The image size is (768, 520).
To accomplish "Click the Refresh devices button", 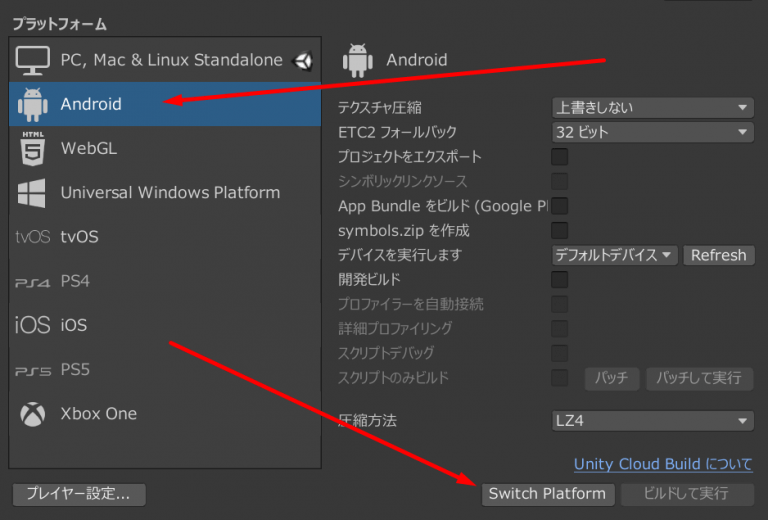I will click(x=719, y=255).
